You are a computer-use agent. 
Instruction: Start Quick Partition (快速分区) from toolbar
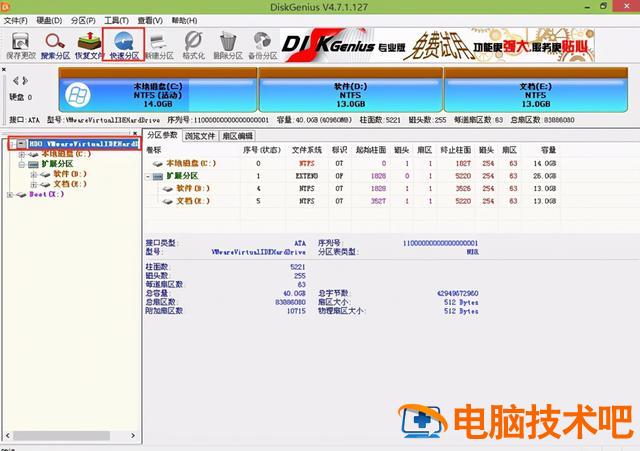point(124,45)
